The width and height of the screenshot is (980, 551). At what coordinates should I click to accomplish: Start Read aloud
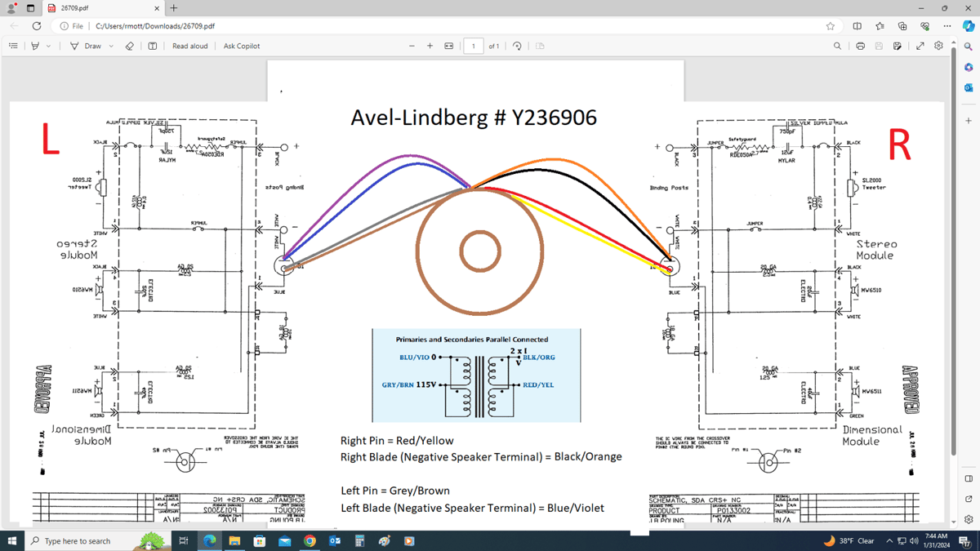pyautogui.click(x=189, y=47)
